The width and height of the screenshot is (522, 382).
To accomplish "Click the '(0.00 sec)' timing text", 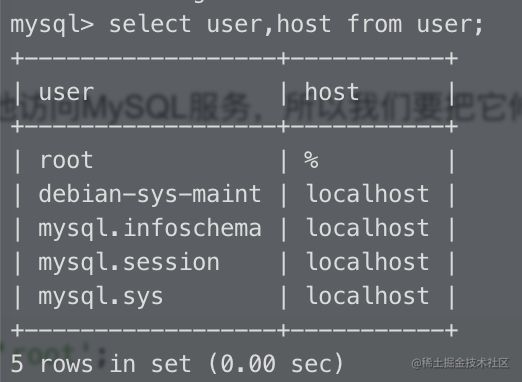I will pyautogui.click(x=276, y=363).
